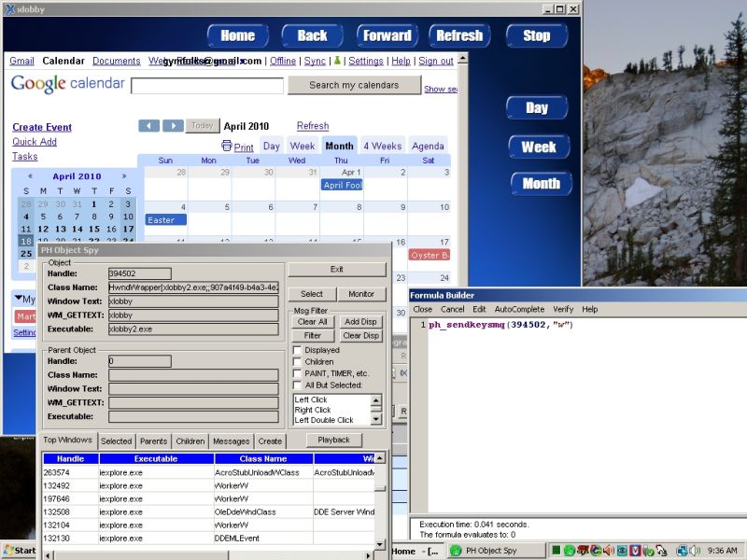Click the Settings link in Google Calendar
The height and width of the screenshot is (560, 747).
(365, 61)
